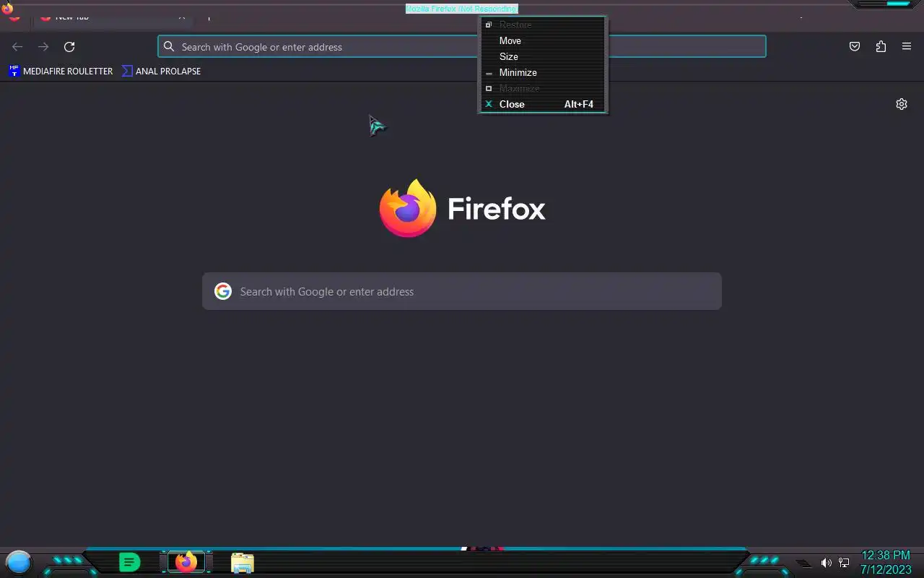The image size is (924, 578).
Task: Open the taskbar clock showing 12:38 PM
Action: (886, 562)
